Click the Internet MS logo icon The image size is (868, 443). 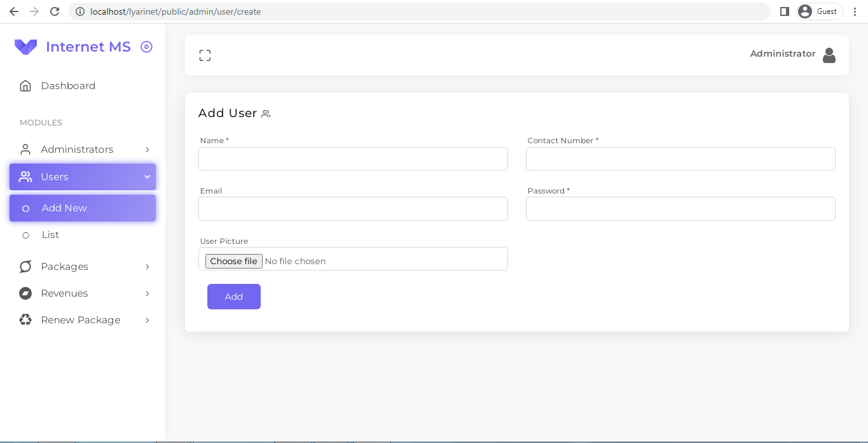tap(25, 46)
